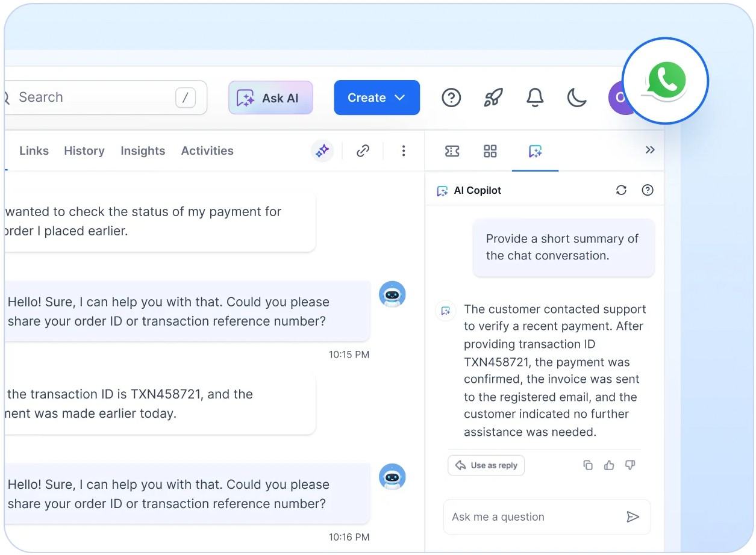
Task: Collapse the side panel with double chevron
Action: [650, 150]
